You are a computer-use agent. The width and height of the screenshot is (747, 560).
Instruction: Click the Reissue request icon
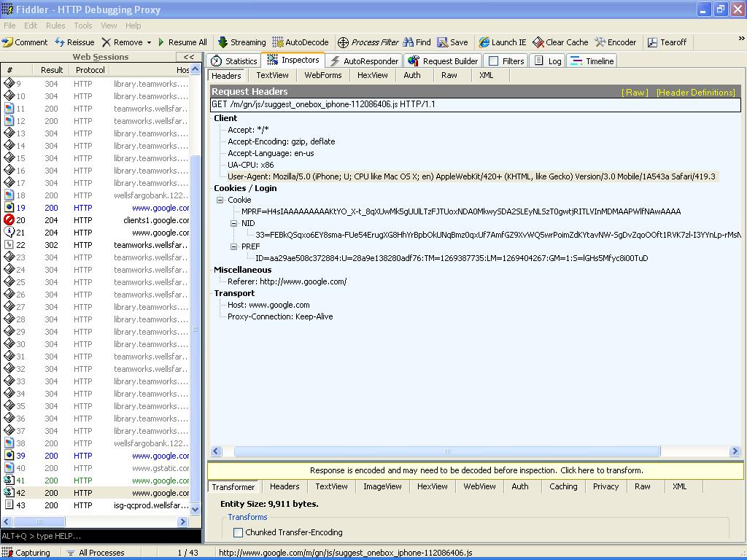pos(60,42)
